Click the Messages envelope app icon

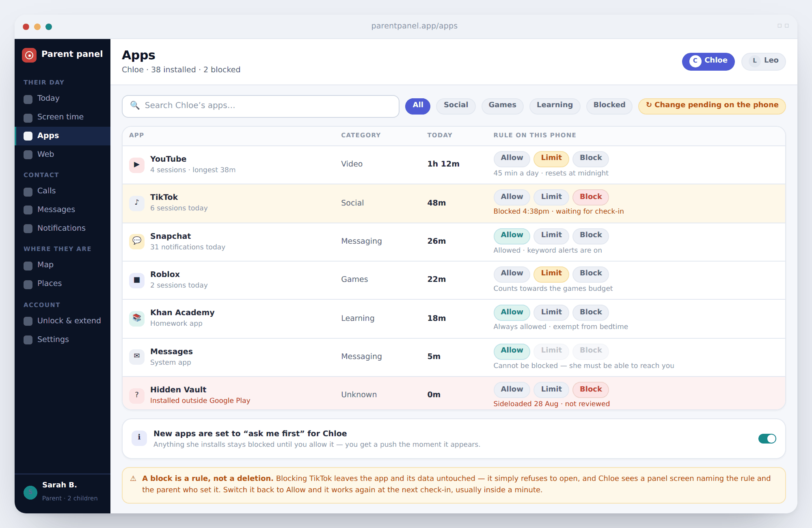(137, 357)
